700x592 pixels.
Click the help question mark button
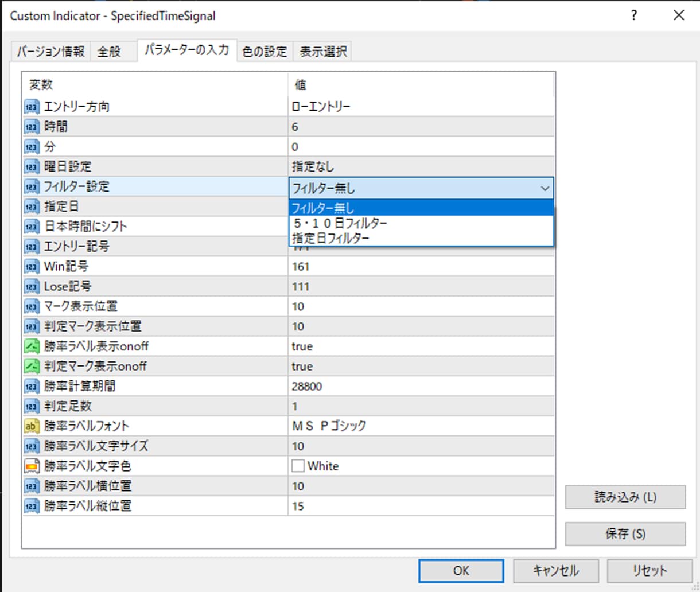(634, 15)
